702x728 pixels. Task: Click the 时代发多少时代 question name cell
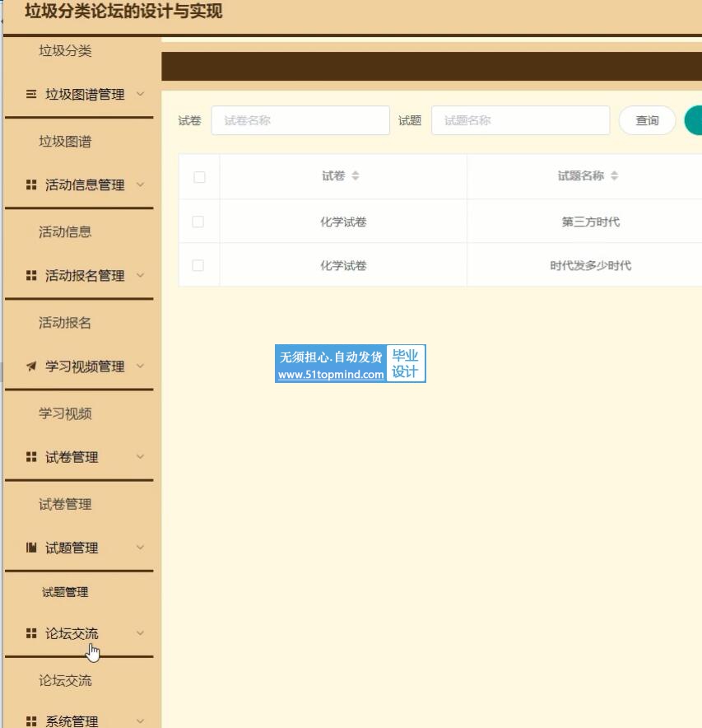(x=590, y=265)
